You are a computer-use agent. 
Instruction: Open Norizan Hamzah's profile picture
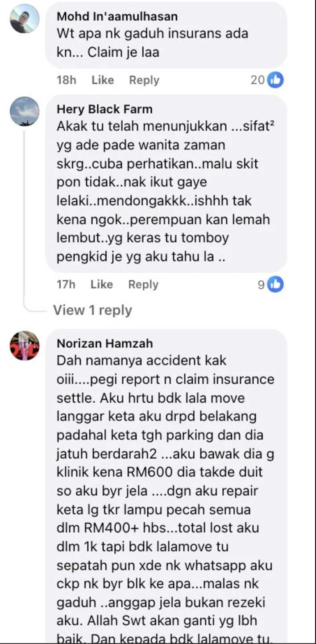tap(25, 345)
